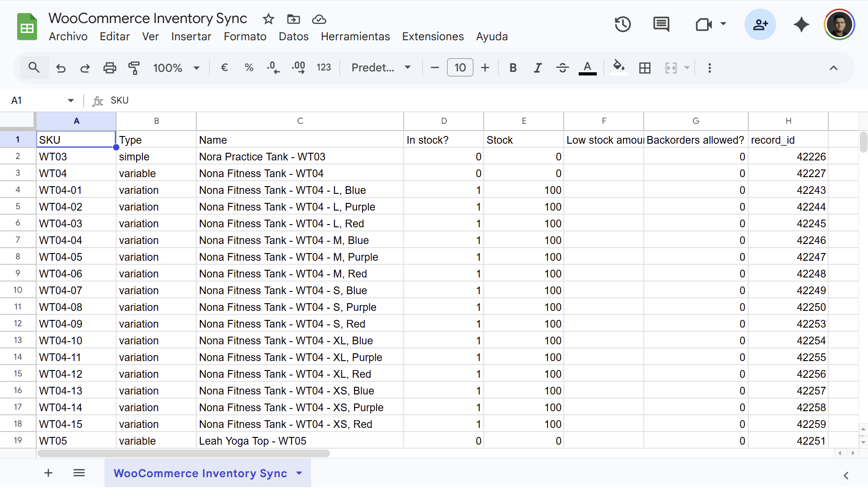Click the print icon

point(109,68)
